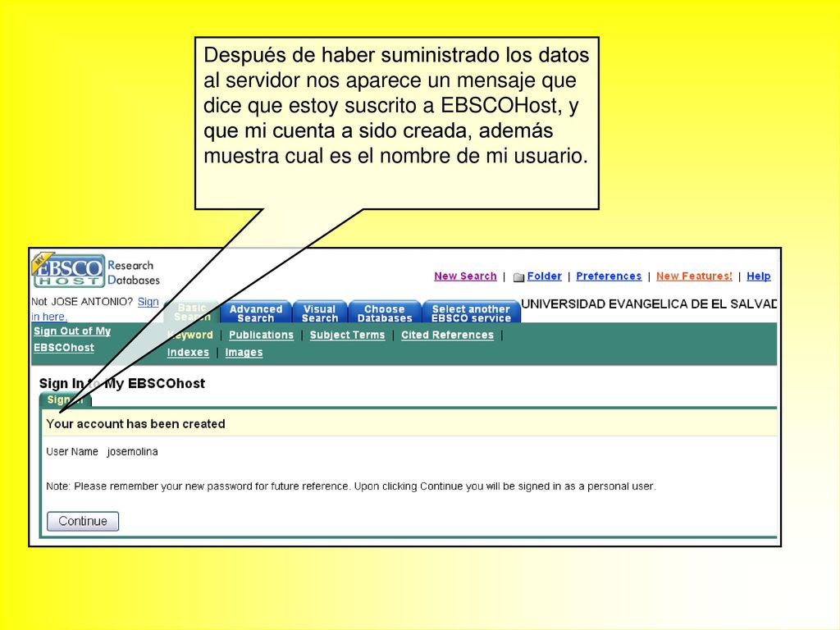
Task: Click the EBSCO Host logo
Action: 68,271
